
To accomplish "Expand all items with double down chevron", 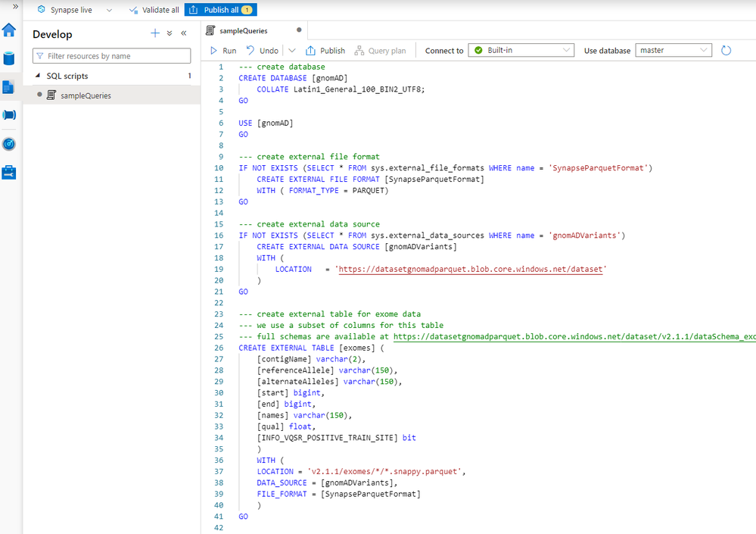I will (x=170, y=33).
